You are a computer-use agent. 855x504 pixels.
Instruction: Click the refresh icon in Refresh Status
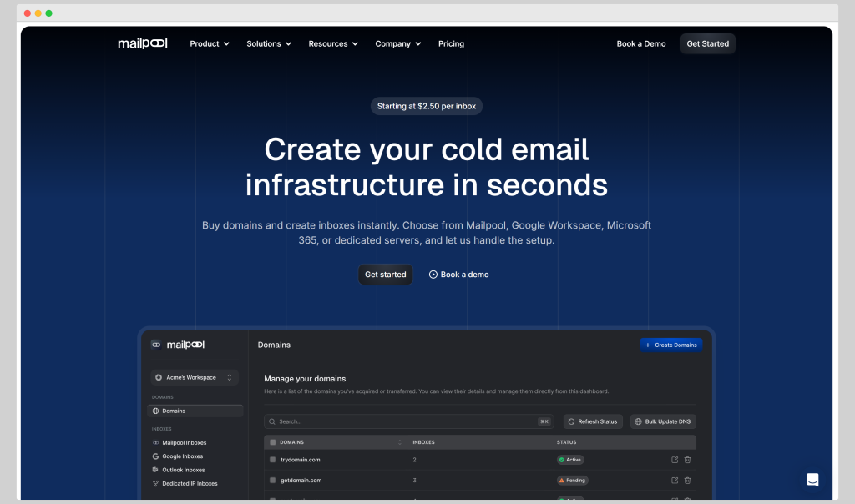pos(571,421)
